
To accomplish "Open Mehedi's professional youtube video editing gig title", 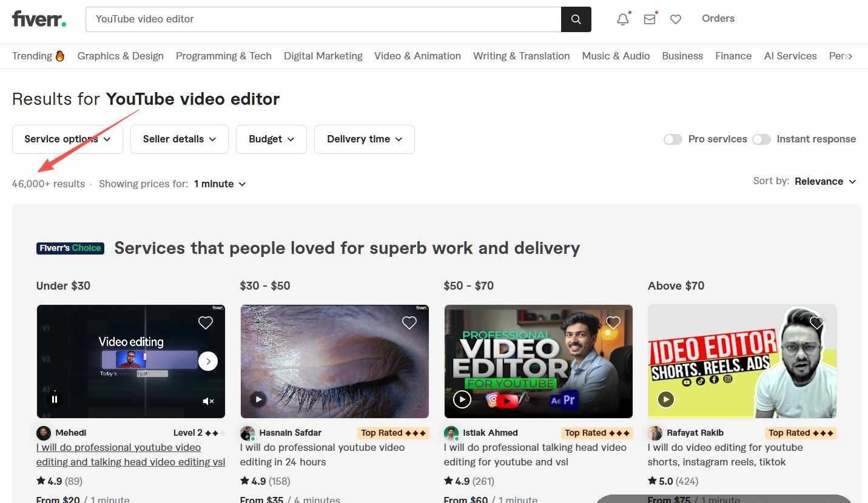I will (x=131, y=455).
